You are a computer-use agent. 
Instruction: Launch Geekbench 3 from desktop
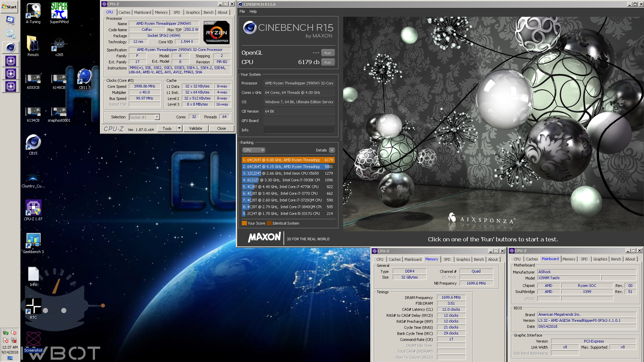tap(33, 243)
